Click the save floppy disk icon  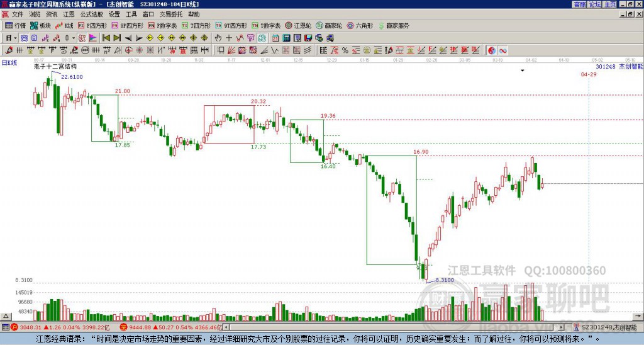(x=308, y=38)
